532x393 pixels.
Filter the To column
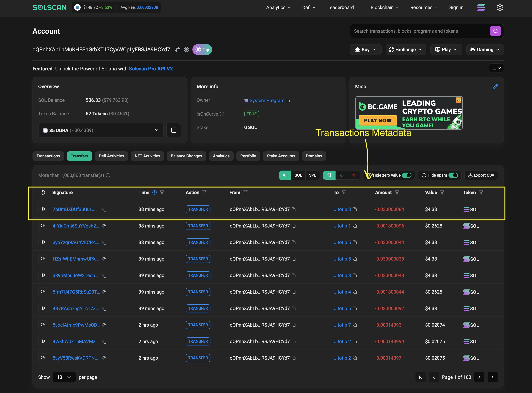click(x=344, y=192)
